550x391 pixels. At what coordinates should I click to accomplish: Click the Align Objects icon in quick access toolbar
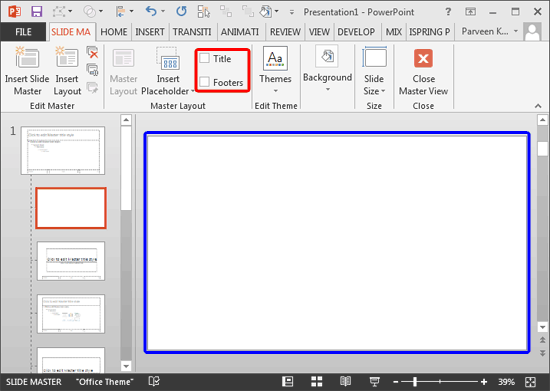click(x=120, y=12)
